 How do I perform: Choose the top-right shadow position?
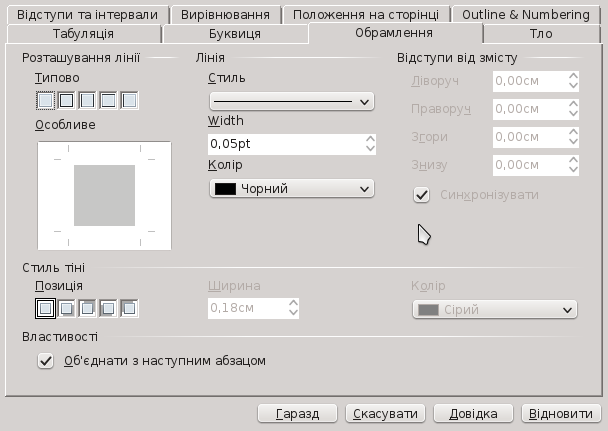point(87,309)
